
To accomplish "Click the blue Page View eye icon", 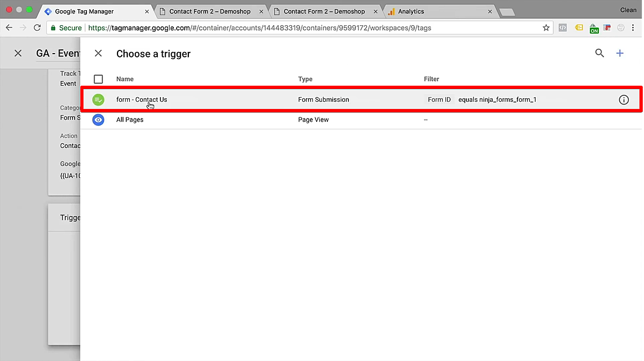I will click(x=98, y=120).
